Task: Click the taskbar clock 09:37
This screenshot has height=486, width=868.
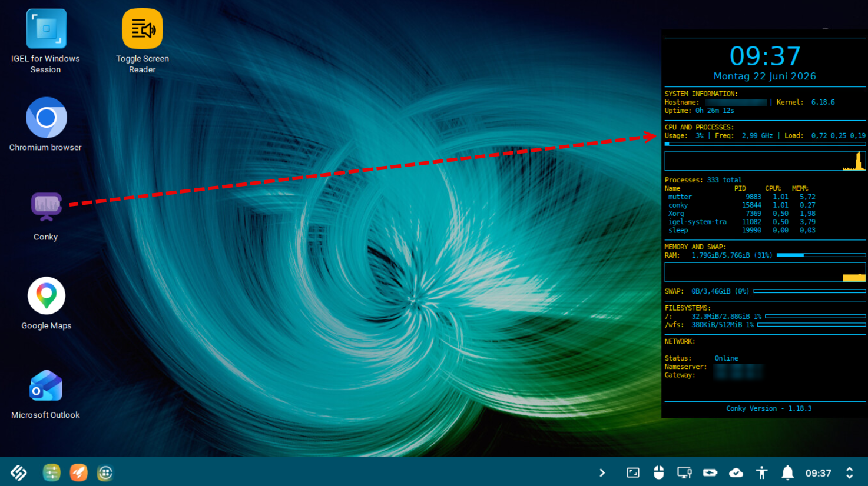Action: coord(819,473)
